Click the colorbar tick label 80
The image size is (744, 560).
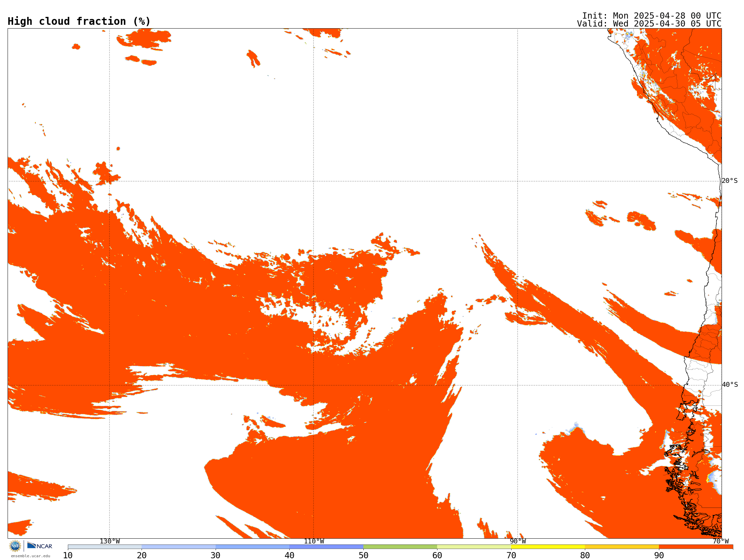click(x=585, y=556)
